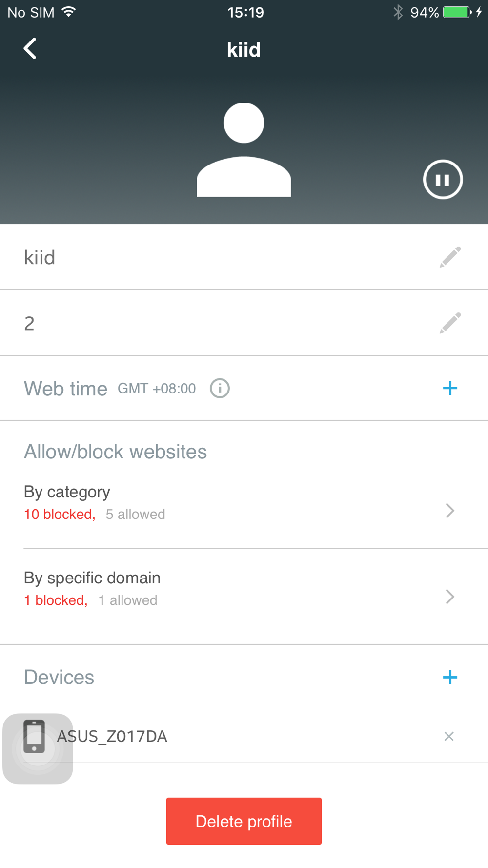The image size is (488, 868).
Task: Open Web time info icon
Action: pos(220,389)
